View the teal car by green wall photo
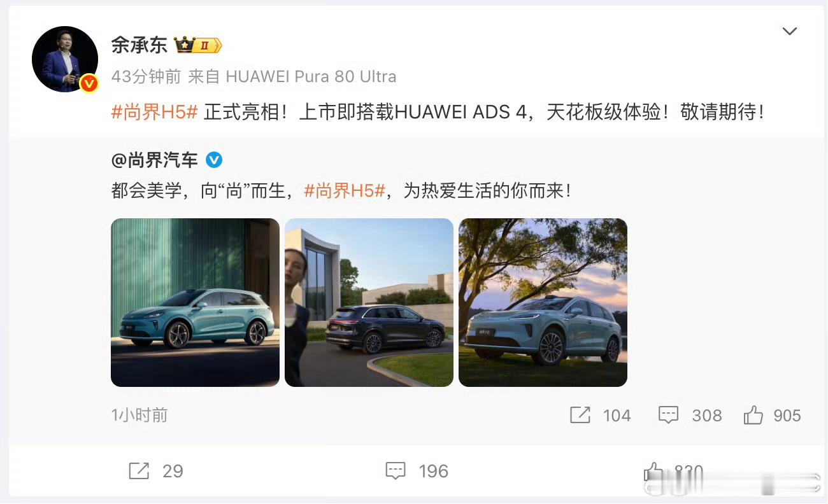Screen dimensions: 828x504 click(x=195, y=302)
